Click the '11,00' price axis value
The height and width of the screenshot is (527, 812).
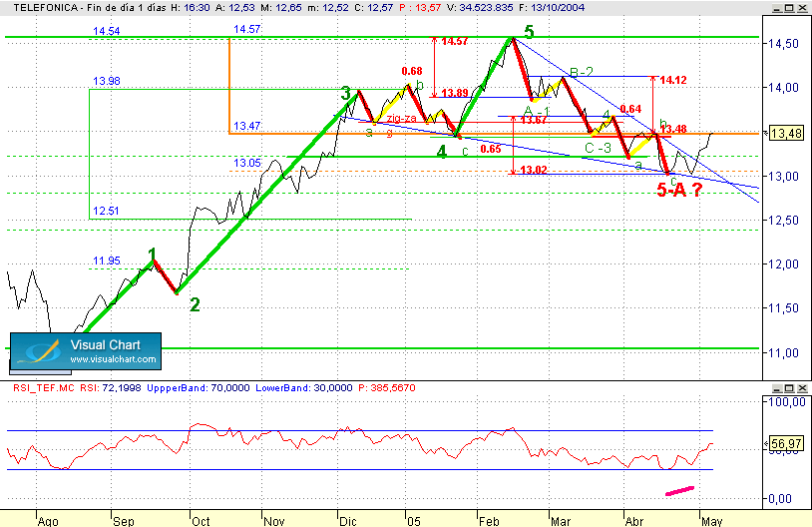click(x=783, y=353)
